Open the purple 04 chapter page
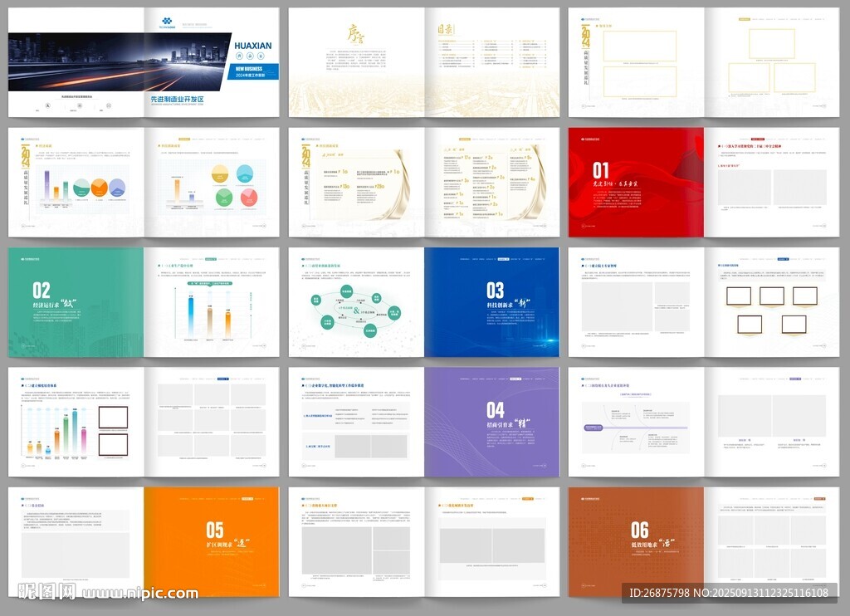The image size is (850, 616). click(491, 422)
